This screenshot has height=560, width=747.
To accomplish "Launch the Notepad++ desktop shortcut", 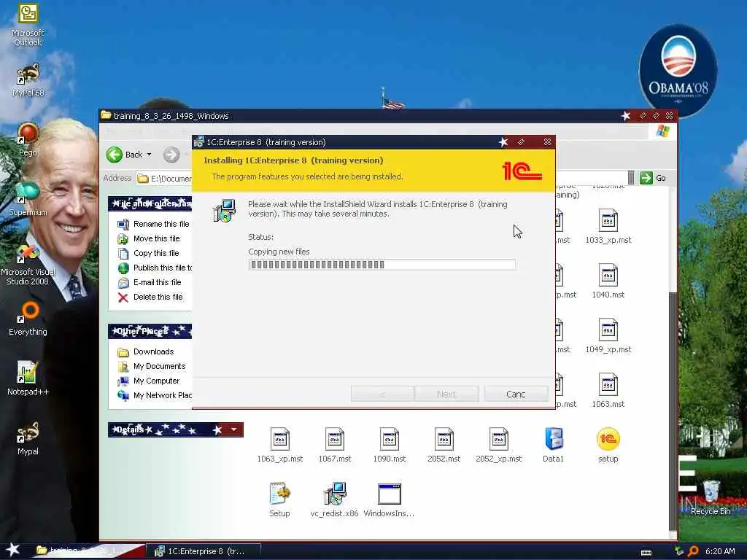I will point(28,378).
